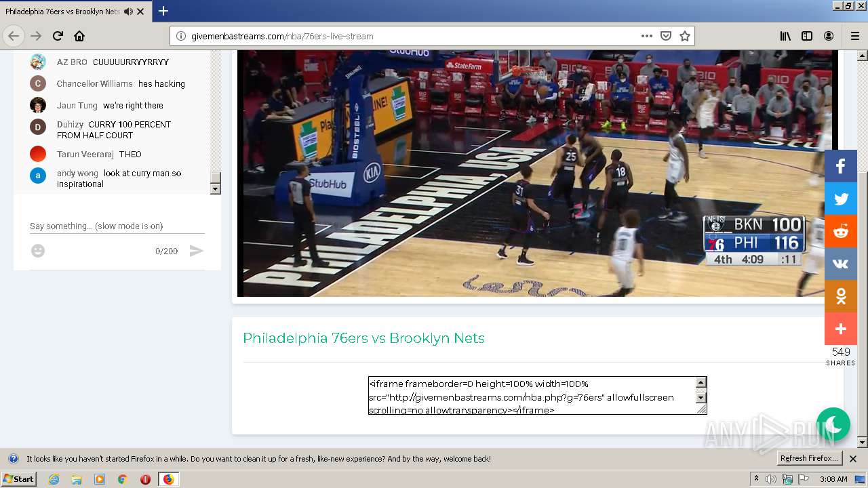Switch to Firefox taskbar button
The width and height of the screenshot is (868, 488).
tap(168, 479)
